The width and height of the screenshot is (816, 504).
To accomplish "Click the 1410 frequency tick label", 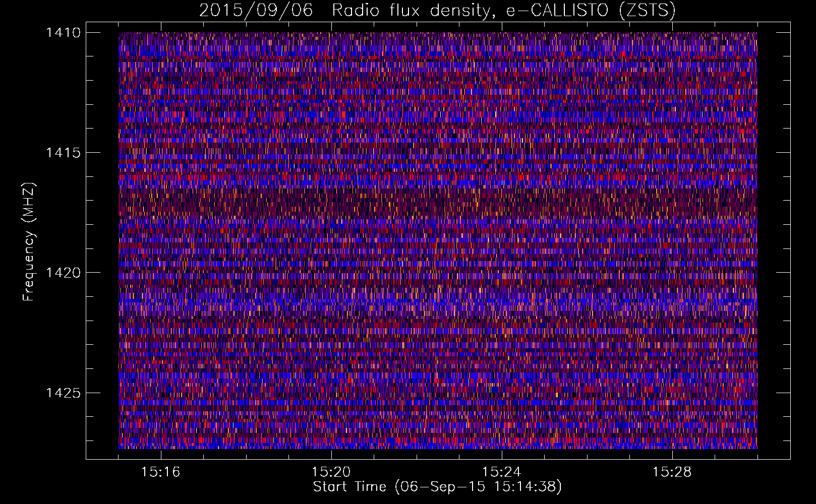I will [x=63, y=33].
